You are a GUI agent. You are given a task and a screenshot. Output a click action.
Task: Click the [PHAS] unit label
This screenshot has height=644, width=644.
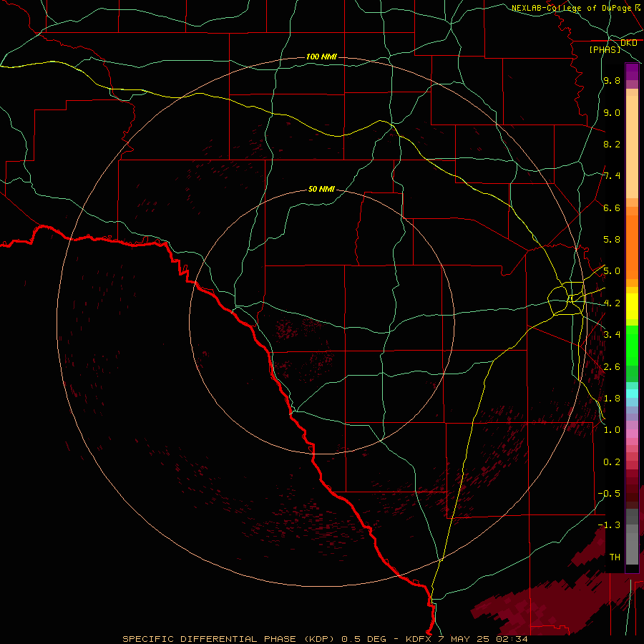pos(605,49)
